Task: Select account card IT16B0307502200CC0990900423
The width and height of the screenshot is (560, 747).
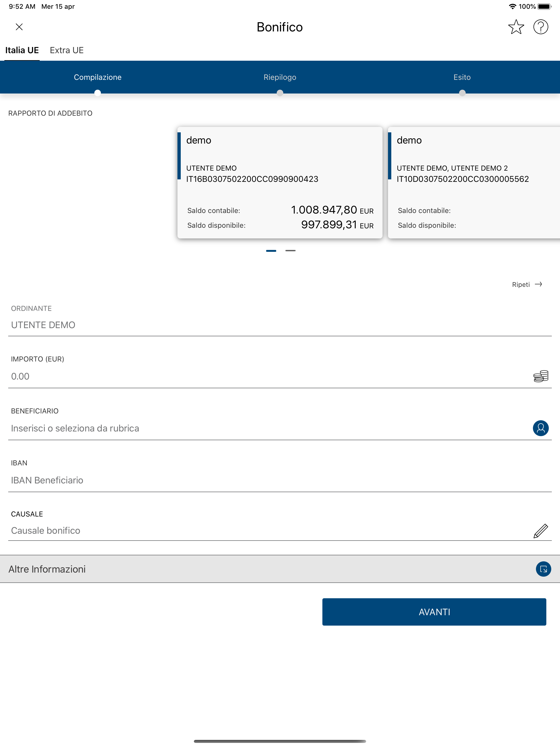Action: pos(280,183)
